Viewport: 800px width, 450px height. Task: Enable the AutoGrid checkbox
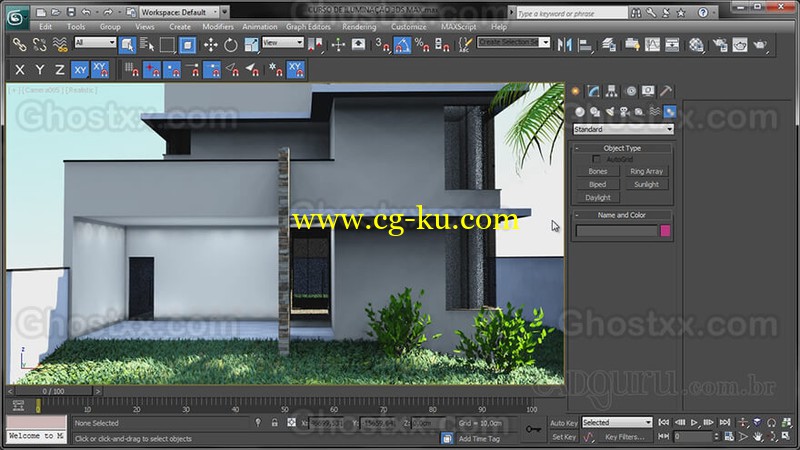click(x=596, y=159)
